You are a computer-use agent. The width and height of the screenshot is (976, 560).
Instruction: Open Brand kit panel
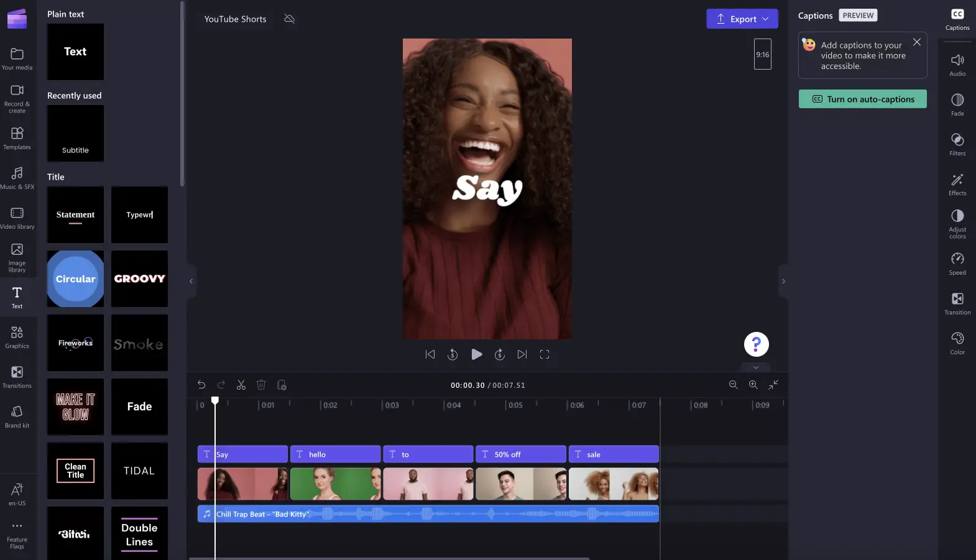tap(17, 417)
